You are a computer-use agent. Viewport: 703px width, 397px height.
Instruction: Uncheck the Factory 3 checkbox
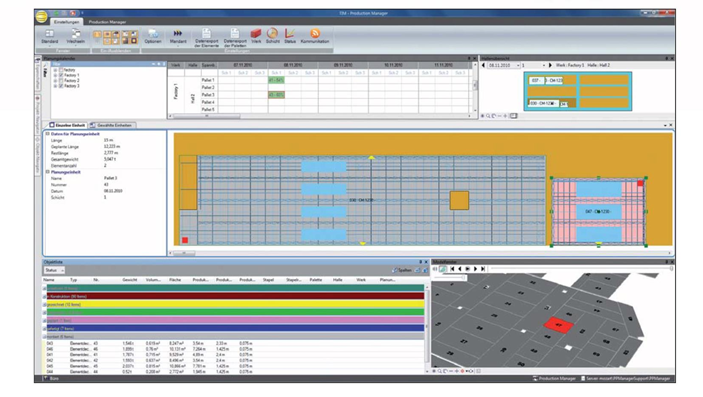(61, 86)
